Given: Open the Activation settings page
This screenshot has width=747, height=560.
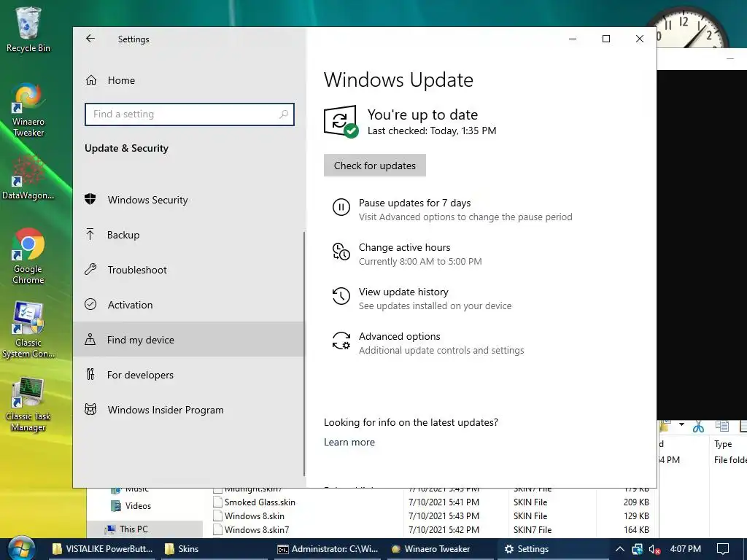Looking at the screenshot, I should (x=188, y=305).
